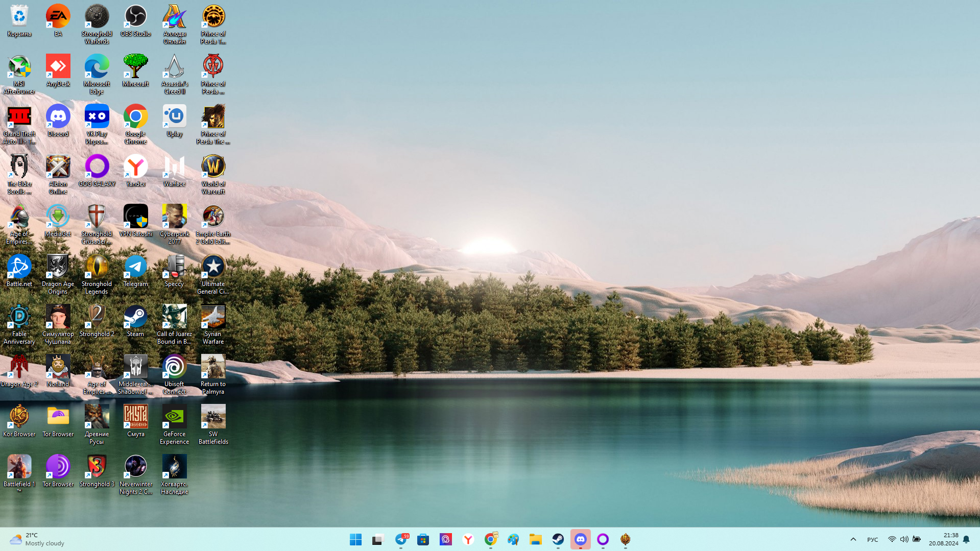Click the Microsoft Store taskbar icon
980x551 pixels.
click(x=423, y=539)
